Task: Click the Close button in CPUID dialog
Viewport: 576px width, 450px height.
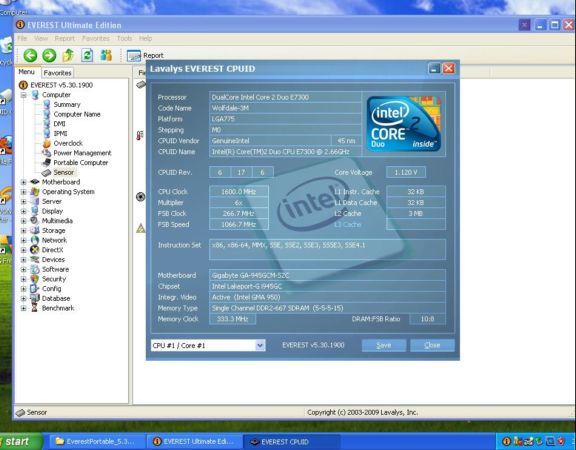Action: pos(432,345)
